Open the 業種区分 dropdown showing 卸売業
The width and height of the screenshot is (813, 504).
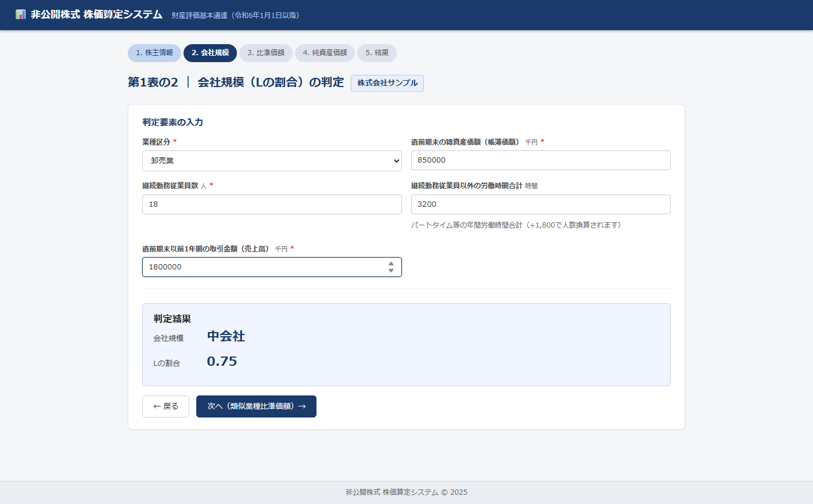[272, 161]
